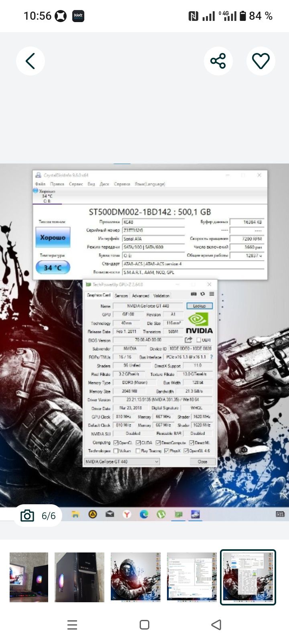Click the Bus Interface question mark icon

point(211,357)
